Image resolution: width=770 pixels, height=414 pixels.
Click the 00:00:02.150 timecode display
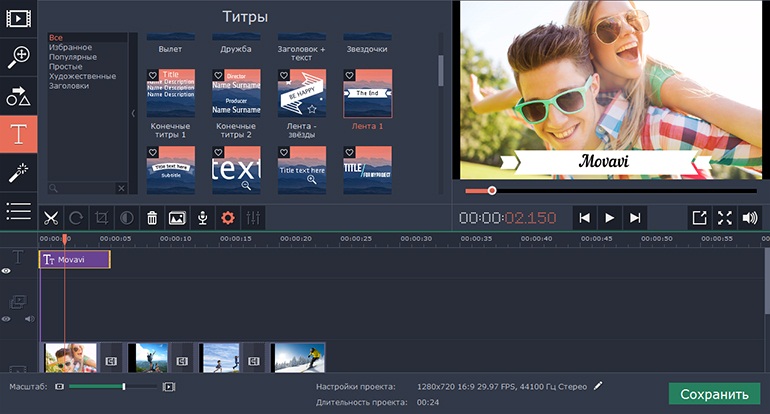tap(507, 218)
